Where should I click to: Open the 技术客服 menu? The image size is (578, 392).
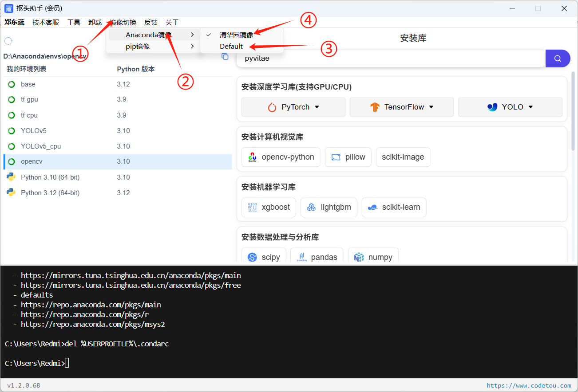coord(46,22)
